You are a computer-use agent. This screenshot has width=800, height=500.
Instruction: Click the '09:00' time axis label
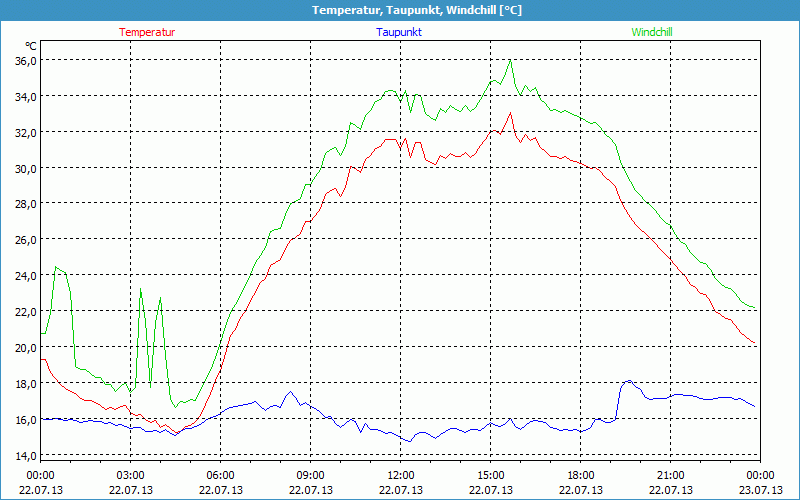(x=311, y=476)
